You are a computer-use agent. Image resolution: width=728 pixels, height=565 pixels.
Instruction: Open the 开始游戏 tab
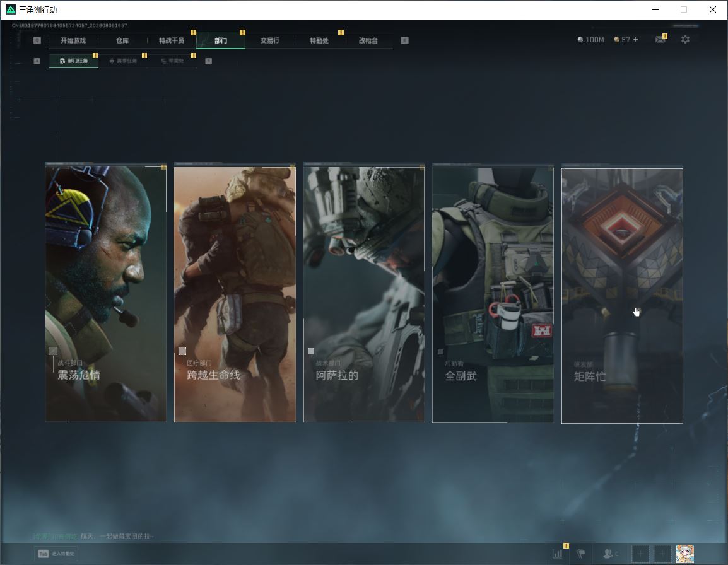(x=73, y=40)
